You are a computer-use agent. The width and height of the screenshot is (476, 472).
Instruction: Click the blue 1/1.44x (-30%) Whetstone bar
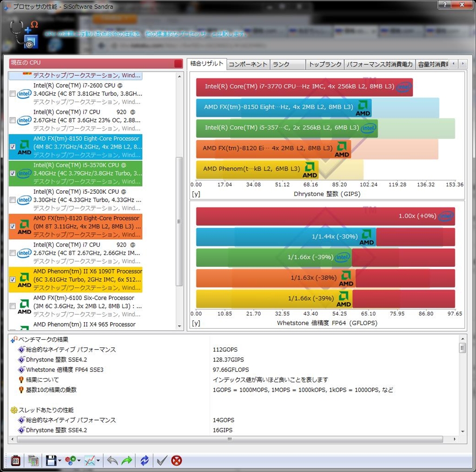(286, 237)
